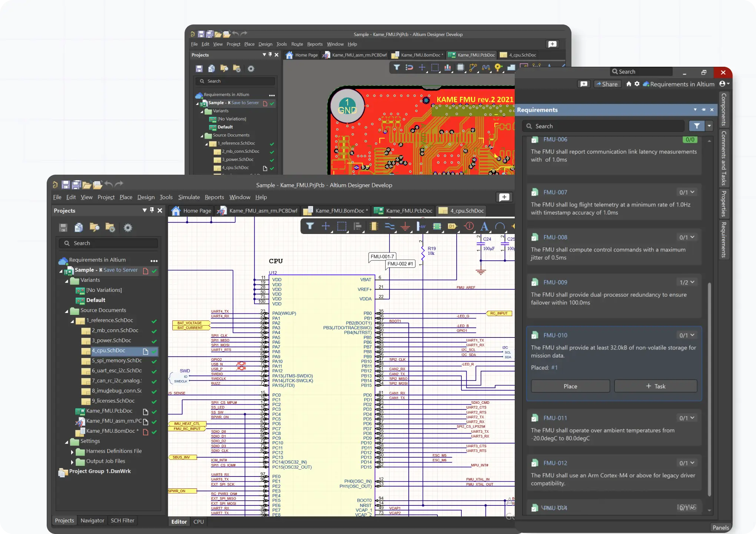Viewport: 756px width, 534px height.
Task: Click the + Task button
Action: [x=656, y=386]
